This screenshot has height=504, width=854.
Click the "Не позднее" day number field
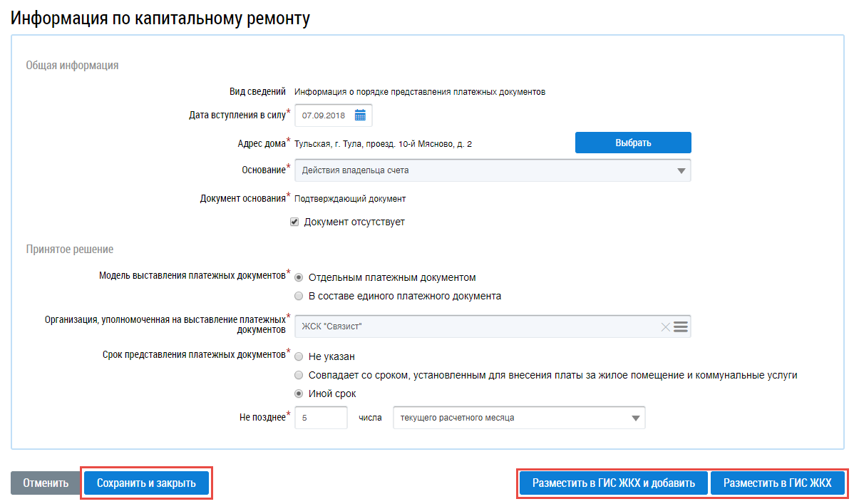(320, 418)
